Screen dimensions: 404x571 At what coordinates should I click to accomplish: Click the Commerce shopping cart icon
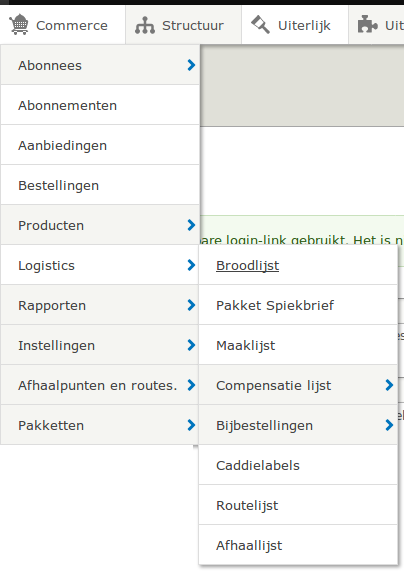[x=19, y=25]
